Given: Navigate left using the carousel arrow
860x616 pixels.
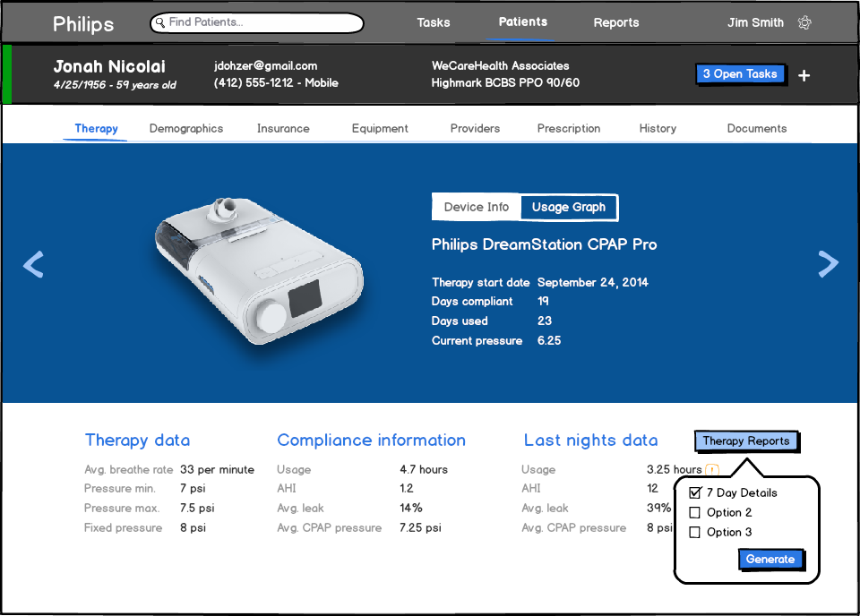Looking at the screenshot, I should (32, 264).
